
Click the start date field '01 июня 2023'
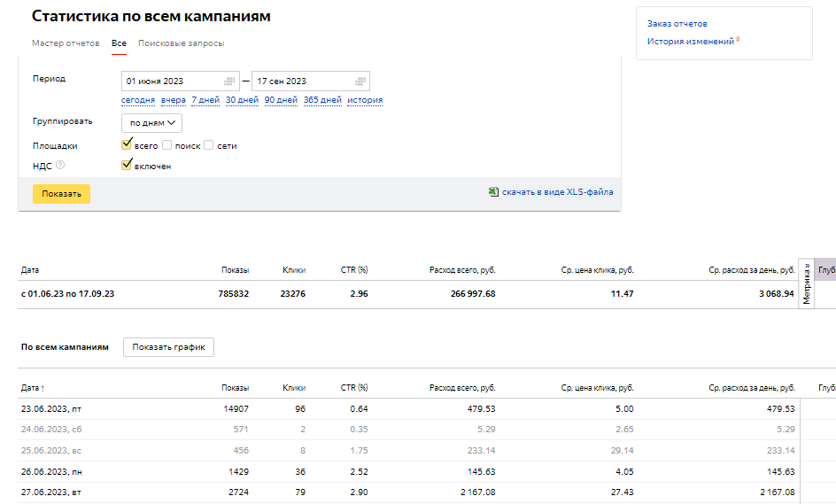tap(180, 81)
